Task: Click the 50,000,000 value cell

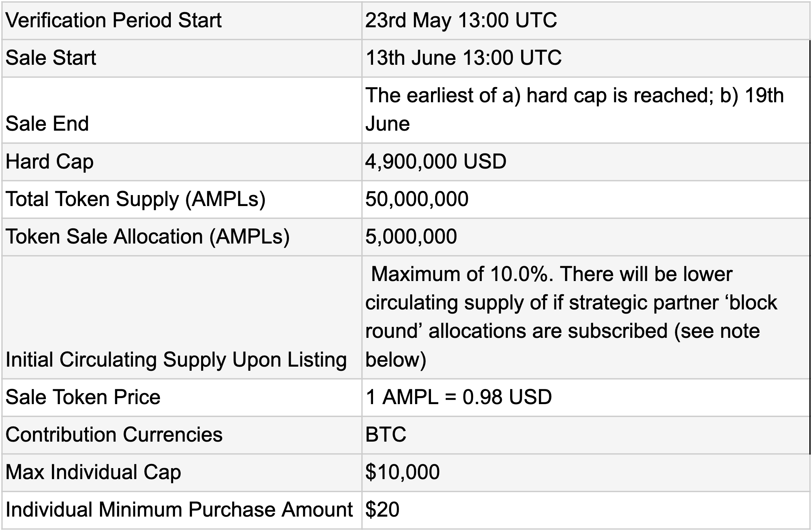Action: [586, 199]
